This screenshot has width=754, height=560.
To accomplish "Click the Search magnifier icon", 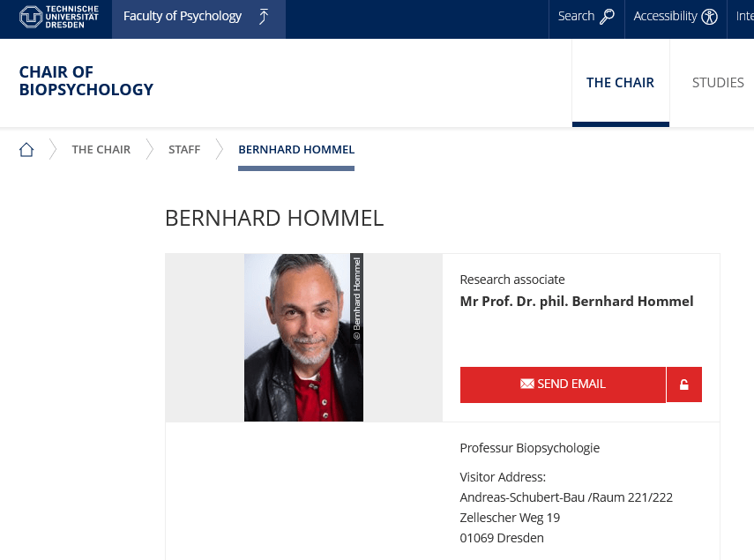I will [x=607, y=17].
